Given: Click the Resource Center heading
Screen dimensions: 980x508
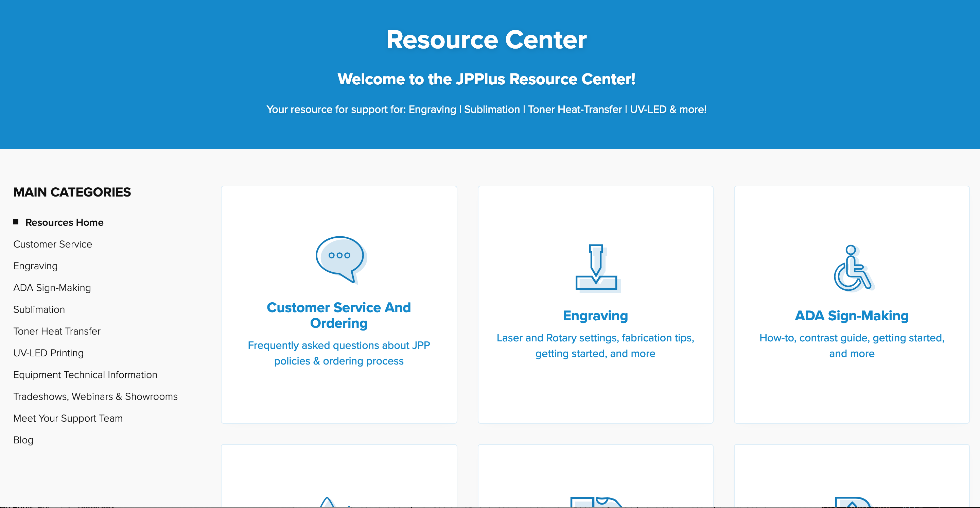Looking at the screenshot, I should pos(486,39).
